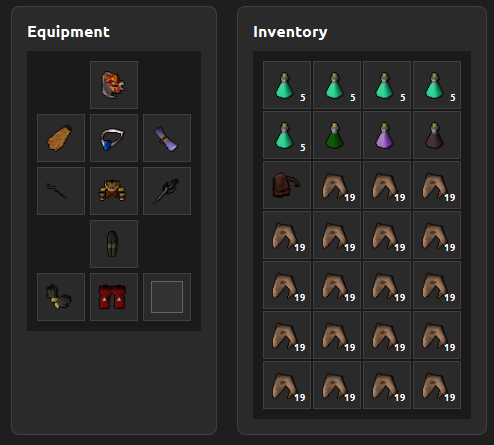Select the body armour in the torso slot
The image size is (494, 445).
pos(114,191)
